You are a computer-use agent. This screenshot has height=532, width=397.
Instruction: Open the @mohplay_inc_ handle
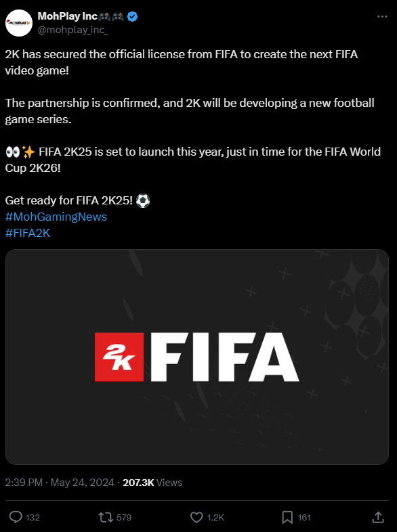(x=72, y=30)
